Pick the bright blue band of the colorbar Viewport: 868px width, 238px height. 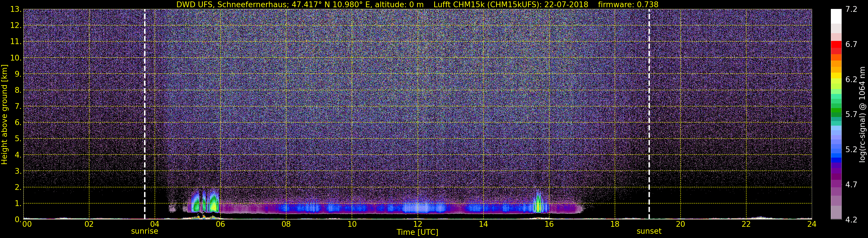836,155
